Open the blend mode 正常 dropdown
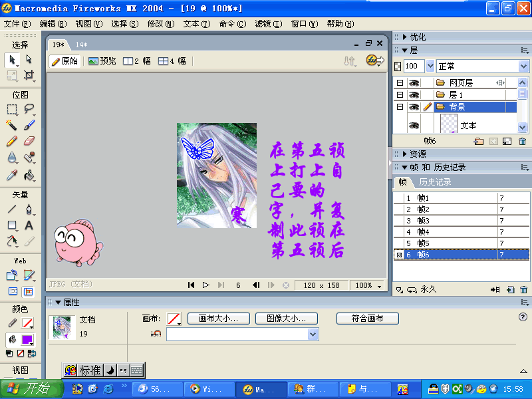This screenshot has width=532, height=399. [x=523, y=66]
